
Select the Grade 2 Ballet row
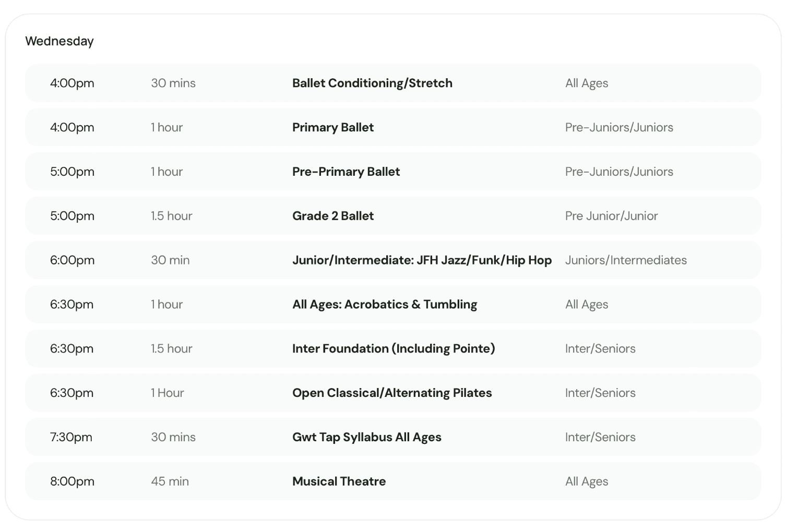click(393, 216)
